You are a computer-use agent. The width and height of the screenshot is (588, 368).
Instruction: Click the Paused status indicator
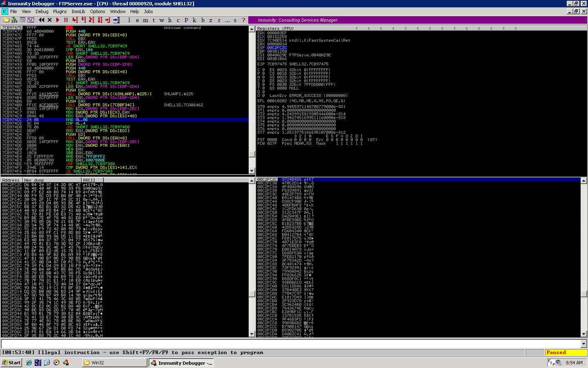coord(566,352)
